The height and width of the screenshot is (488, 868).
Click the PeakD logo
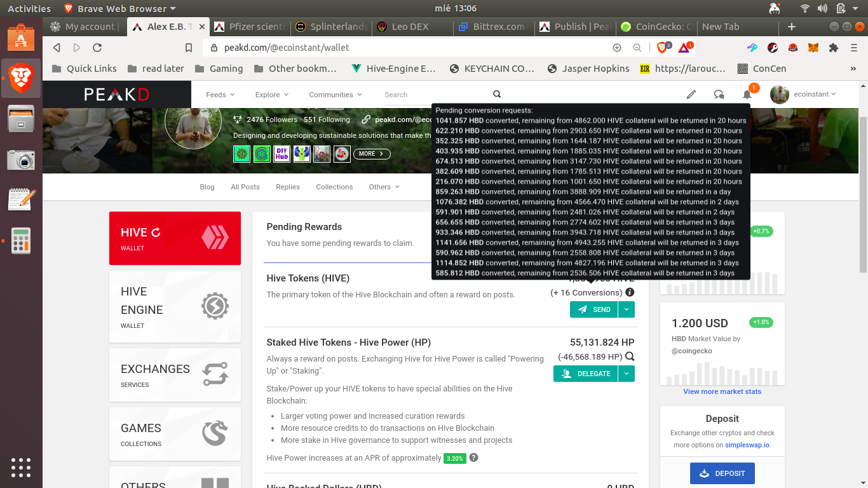(117, 94)
